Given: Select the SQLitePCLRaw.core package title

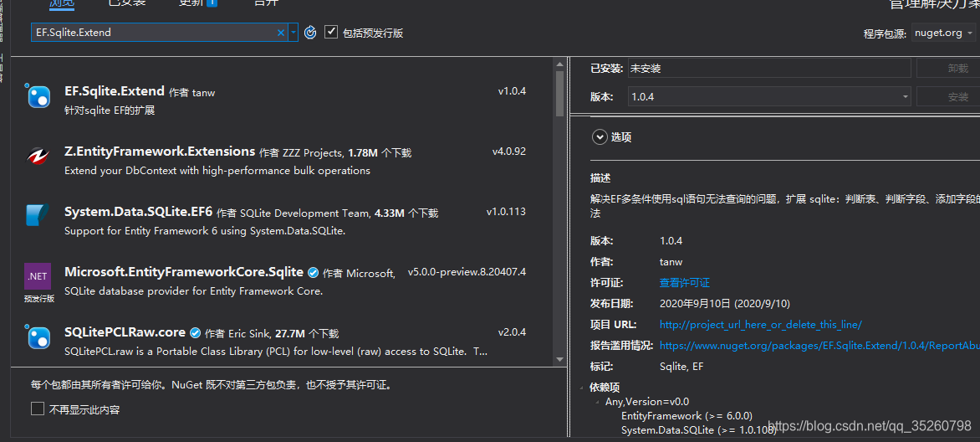Looking at the screenshot, I should coord(125,332).
